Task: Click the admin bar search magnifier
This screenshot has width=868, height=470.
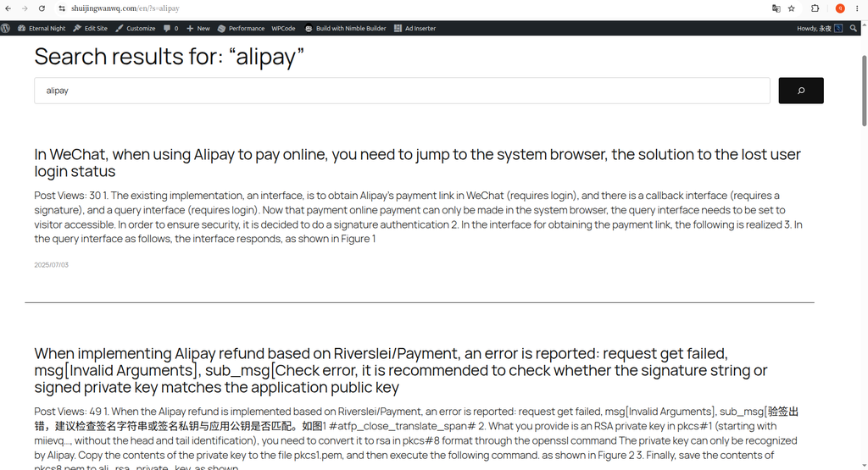Action: click(x=854, y=28)
